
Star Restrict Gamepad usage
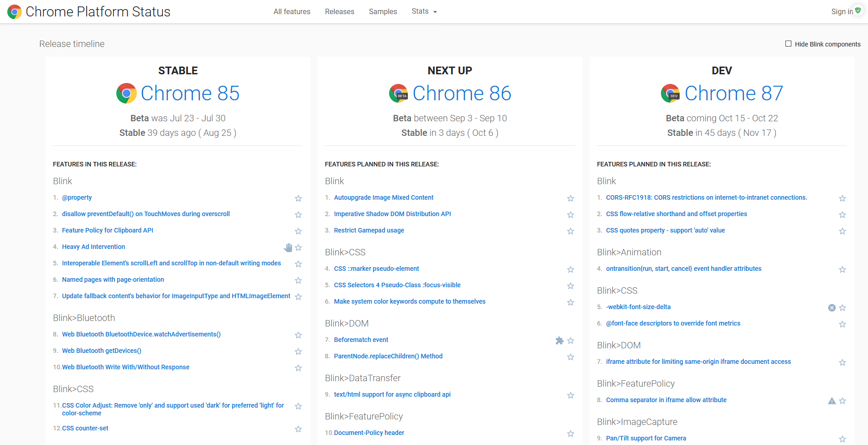coord(570,231)
